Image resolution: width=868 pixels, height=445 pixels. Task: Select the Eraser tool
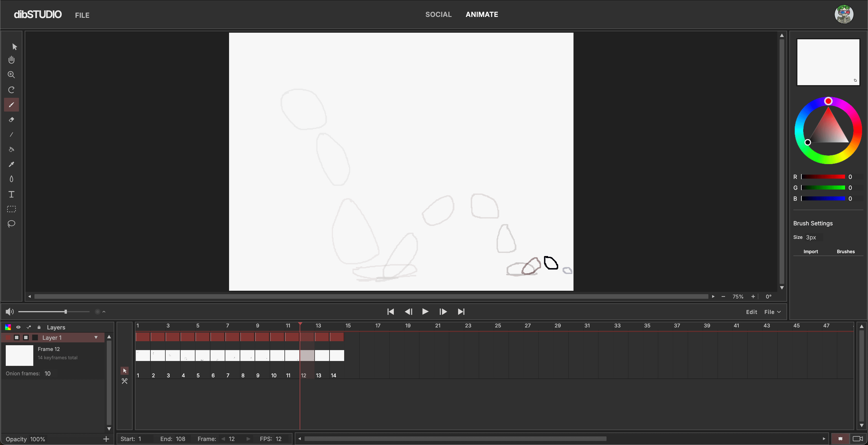click(11, 120)
